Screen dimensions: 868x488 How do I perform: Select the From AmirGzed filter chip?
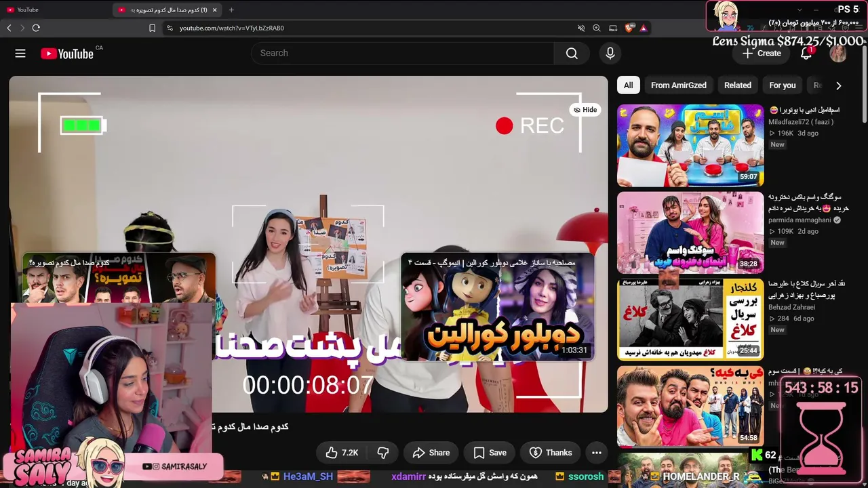point(679,85)
